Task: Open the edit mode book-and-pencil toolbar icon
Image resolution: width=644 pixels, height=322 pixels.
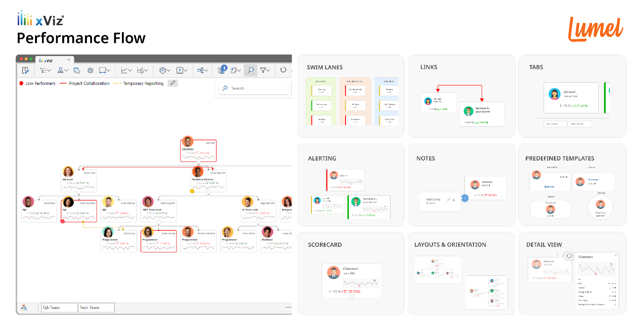Action: [x=25, y=70]
